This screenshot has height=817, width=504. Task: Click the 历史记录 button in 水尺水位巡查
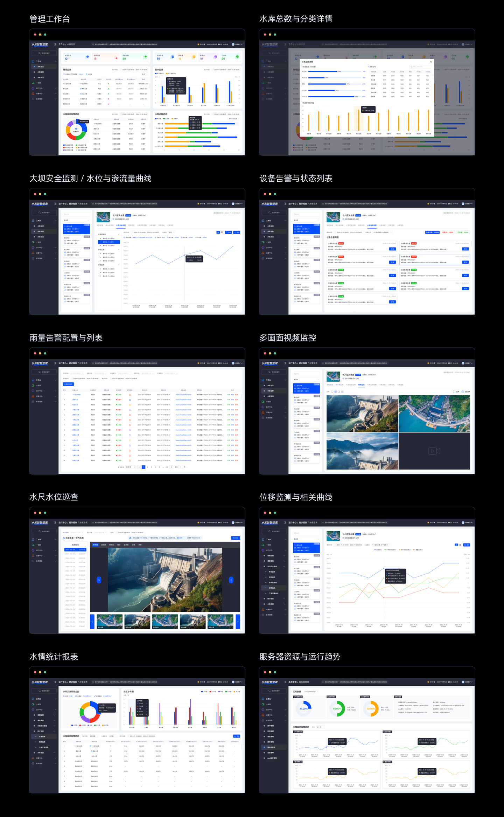(x=236, y=538)
